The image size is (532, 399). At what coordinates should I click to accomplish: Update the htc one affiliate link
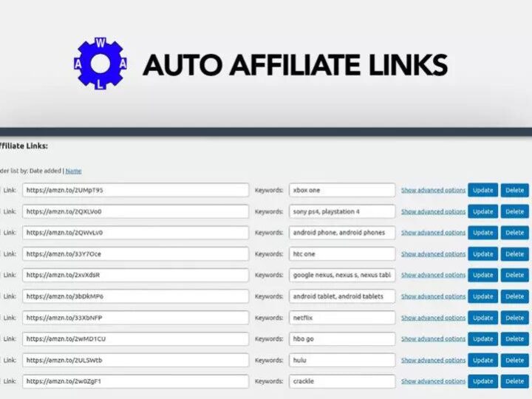point(482,253)
